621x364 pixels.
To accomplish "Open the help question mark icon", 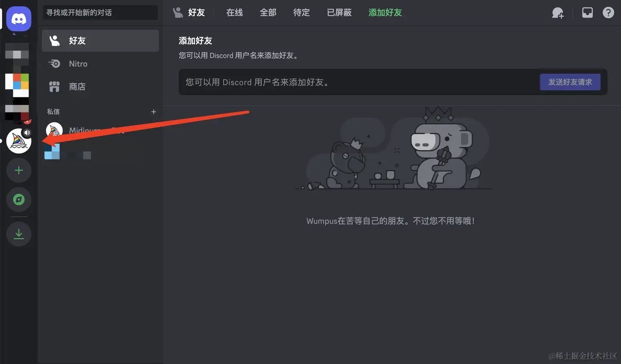I will pos(608,13).
